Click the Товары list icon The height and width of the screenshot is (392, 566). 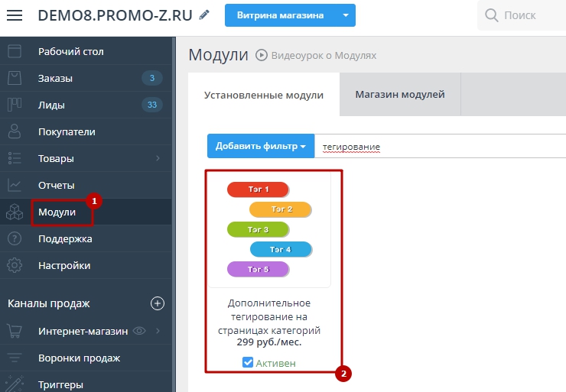tap(15, 158)
